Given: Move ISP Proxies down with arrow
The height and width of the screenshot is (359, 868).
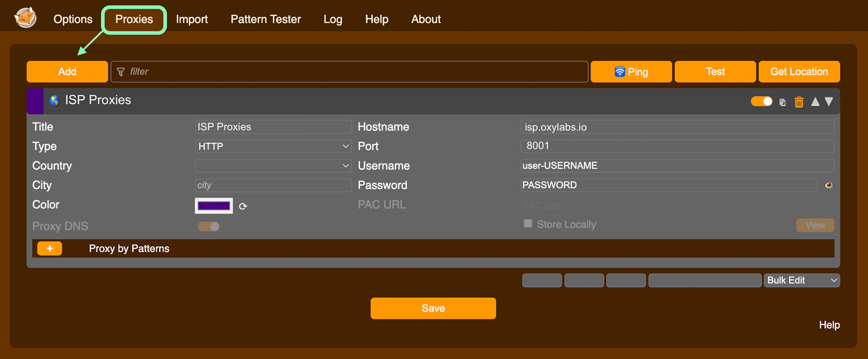Looking at the screenshot, I should click(x=829, y=101).
